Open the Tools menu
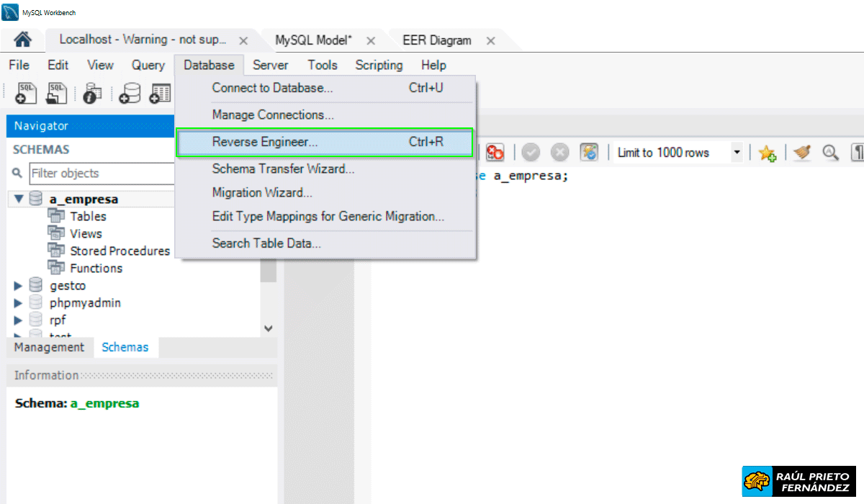 tap(323, 65)
